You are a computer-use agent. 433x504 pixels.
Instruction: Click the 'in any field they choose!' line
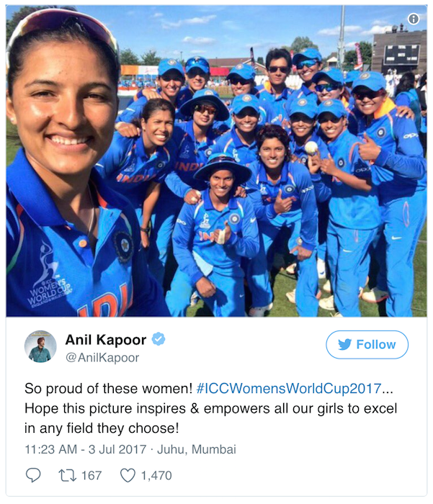102,428
